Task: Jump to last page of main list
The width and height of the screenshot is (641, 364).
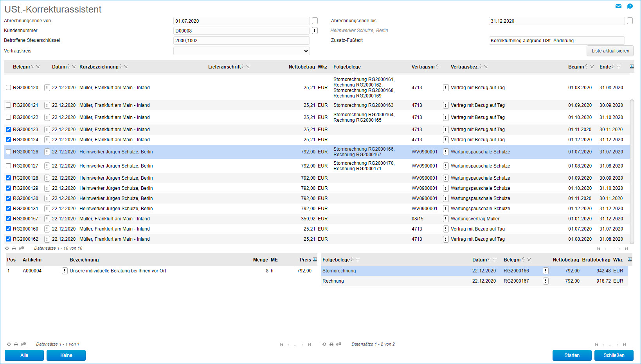Action: [627, 249]
